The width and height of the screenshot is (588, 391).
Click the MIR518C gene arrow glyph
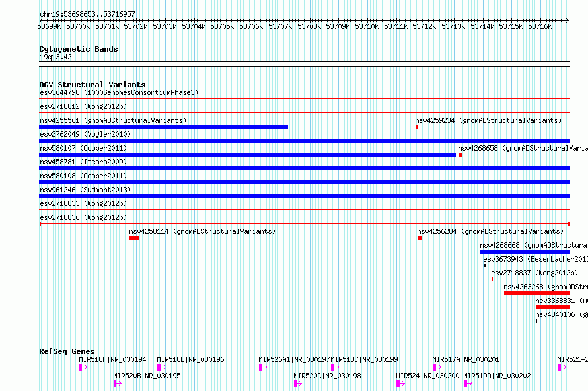coord(335,367)
